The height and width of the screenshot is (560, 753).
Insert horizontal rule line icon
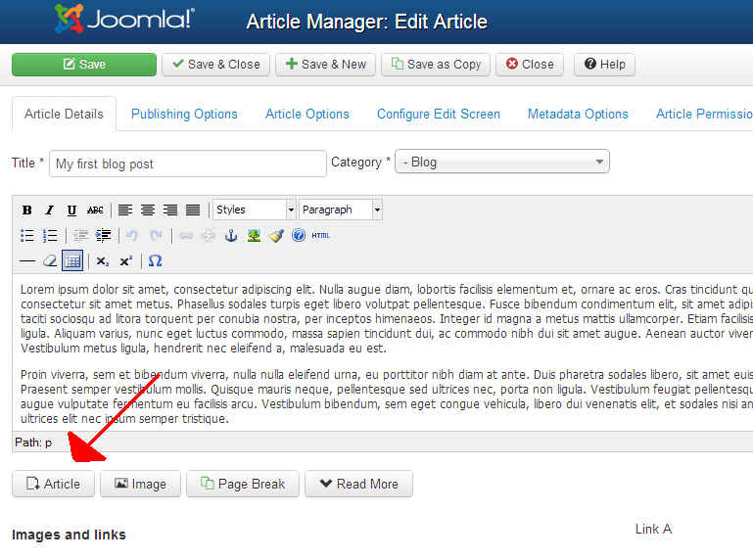point(26,260)
